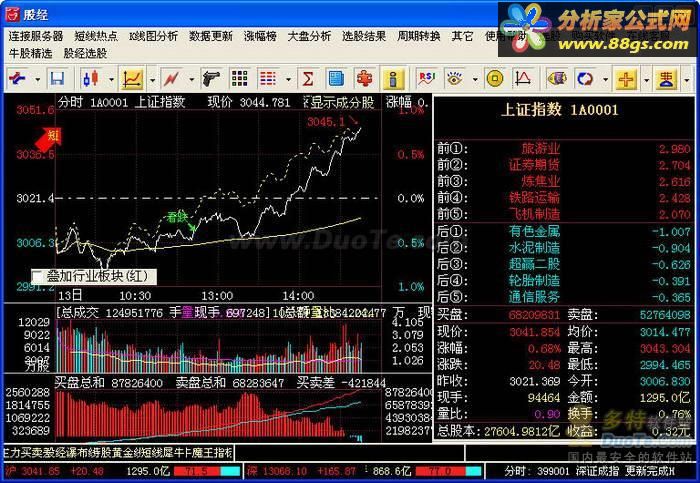
Task: Open the 选股结果 menu
Action: (x=364, y=36)
